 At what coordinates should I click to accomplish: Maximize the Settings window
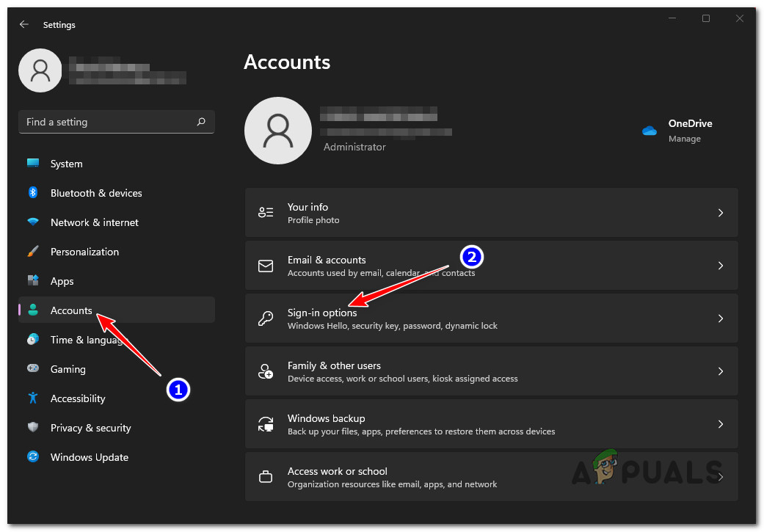click(705, 18)
